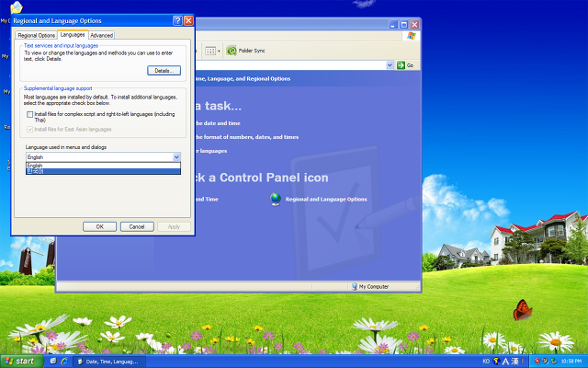Open the Views icon in Control Panel toolbar

[x=210, y=51]
